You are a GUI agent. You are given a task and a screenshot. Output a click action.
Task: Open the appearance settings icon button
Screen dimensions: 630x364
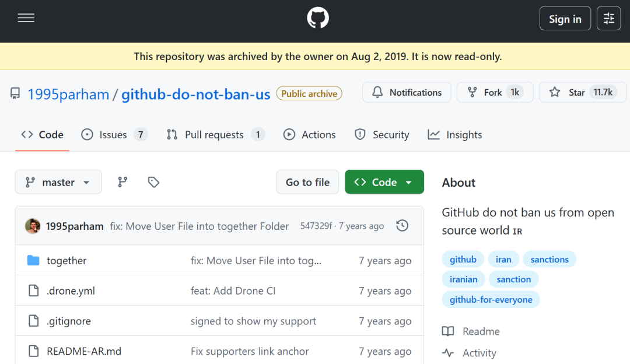coord(609,19)
